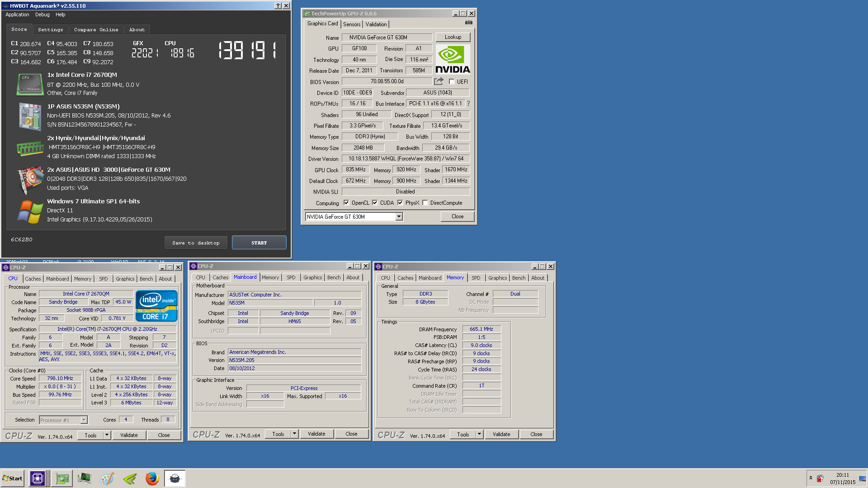This screenshot has height=488, width=868.
Task: Click the Intel Core i7 logo in CPU-Z
Action: (156, 306)
